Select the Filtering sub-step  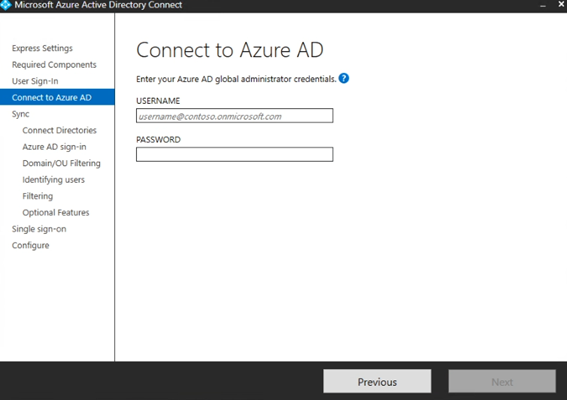pos(38,196)
